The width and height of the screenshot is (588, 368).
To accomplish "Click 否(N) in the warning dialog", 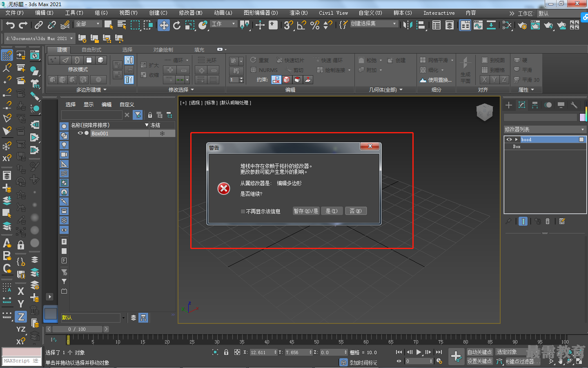I will [356, 211].
